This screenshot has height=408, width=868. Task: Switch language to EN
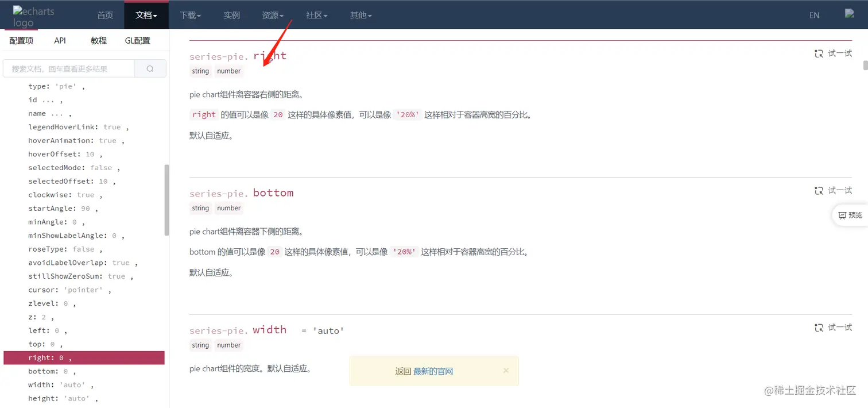pos(814,16)
